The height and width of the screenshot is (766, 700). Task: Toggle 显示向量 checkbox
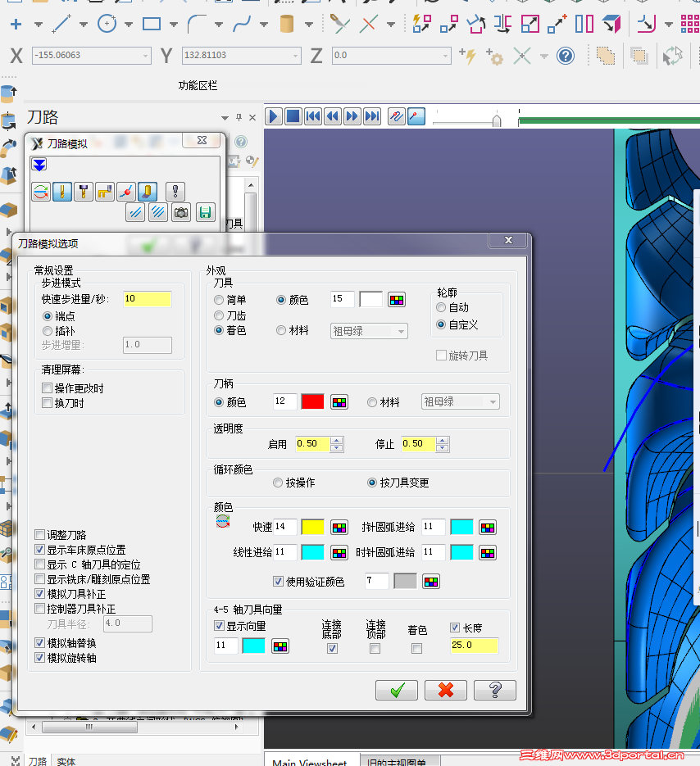[219, 625]
